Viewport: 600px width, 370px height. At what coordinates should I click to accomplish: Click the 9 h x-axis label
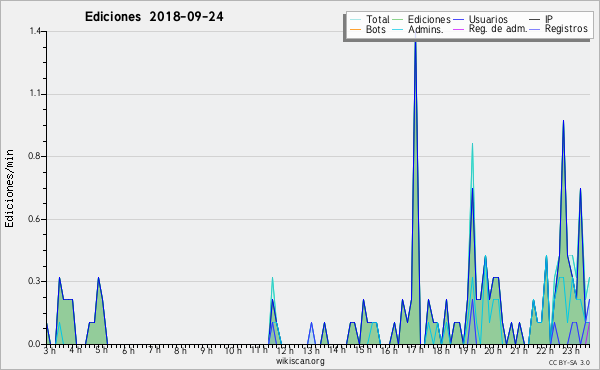click(207, 351)
